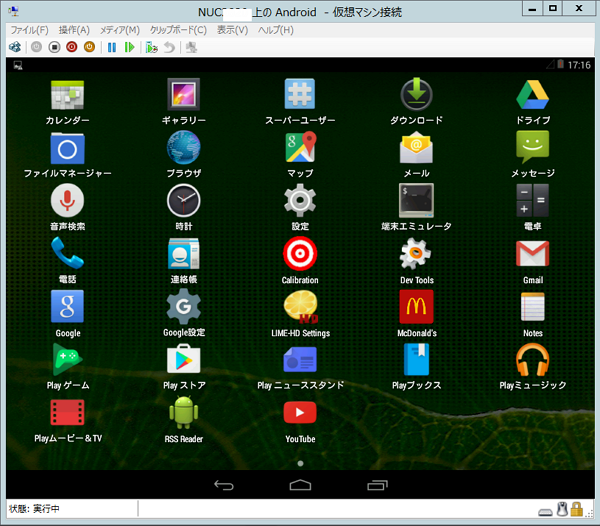The width and height of the screenshot is (600, 526).
Task: Turn off the VM with stop button
Action: pos(54,47)
